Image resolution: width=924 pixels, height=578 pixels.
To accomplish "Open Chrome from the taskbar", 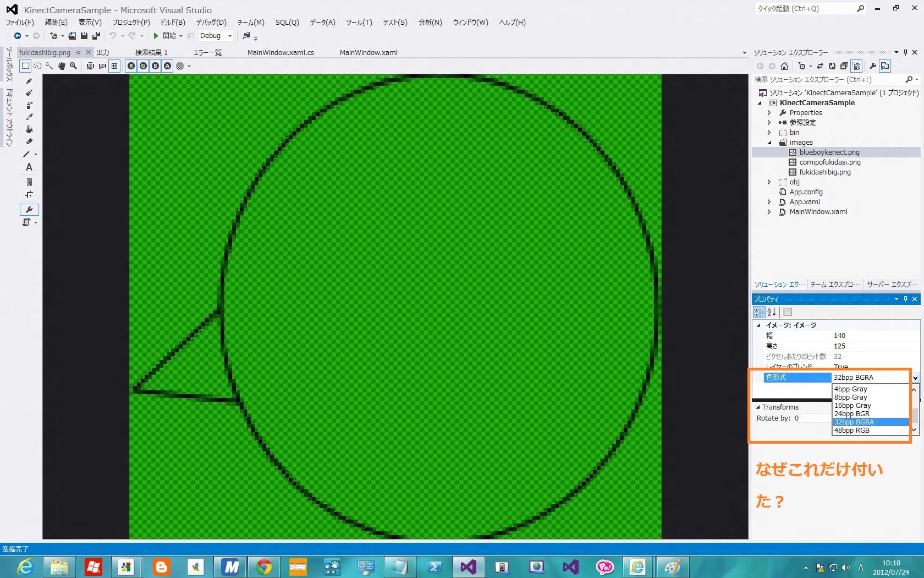I will (x=264, y=566).
